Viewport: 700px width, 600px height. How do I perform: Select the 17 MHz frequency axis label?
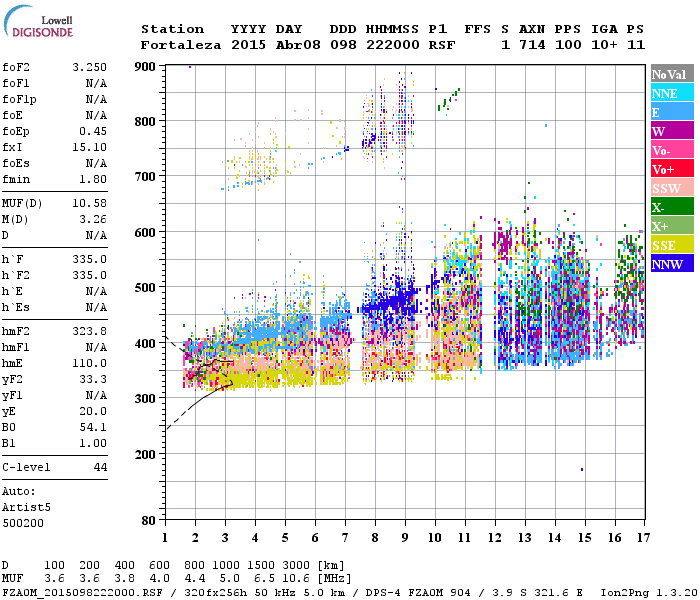click(x=643, y=538)
